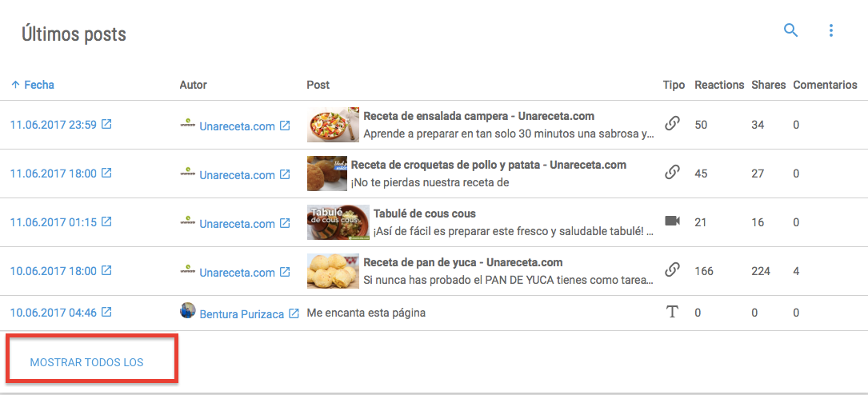868x395 pixels.
Task: Click Bentura Purizaca profile avatar
Action: (x=188, y=311)
